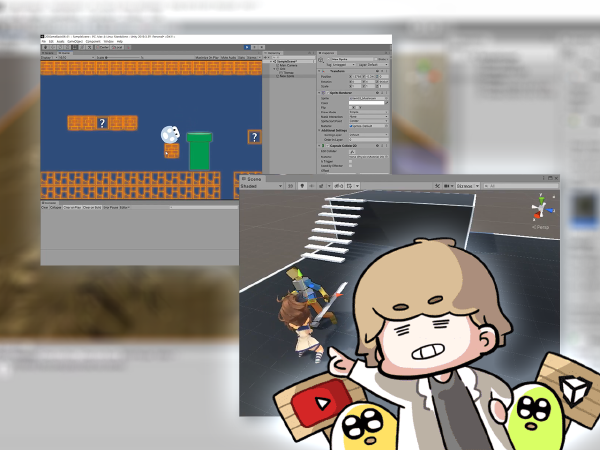Toggle the Is Trigger checkbox
This screenshot has height=450, width=600.
pyautogui.click(x=351, y=161)
